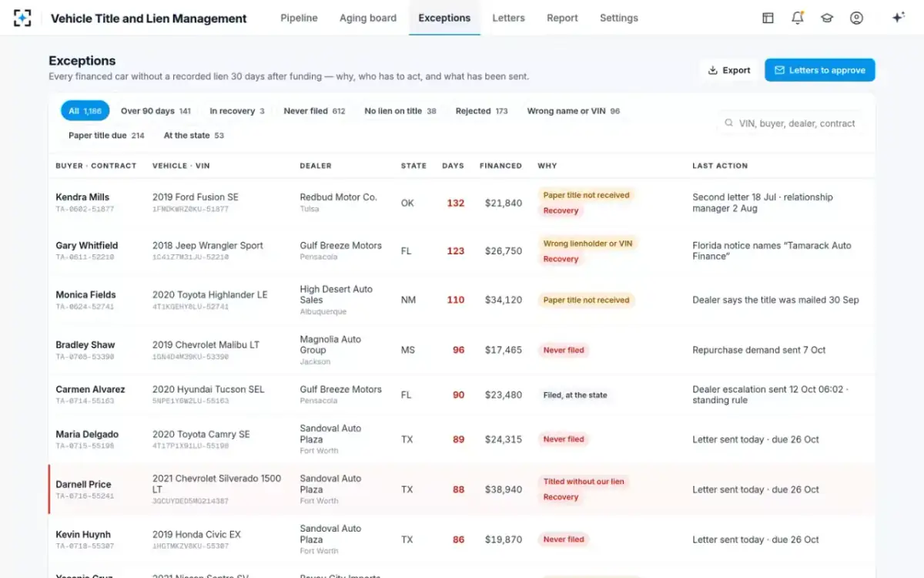Open the user account icon
The width and height of the screenshot is (924, 578).
[856, 18]
